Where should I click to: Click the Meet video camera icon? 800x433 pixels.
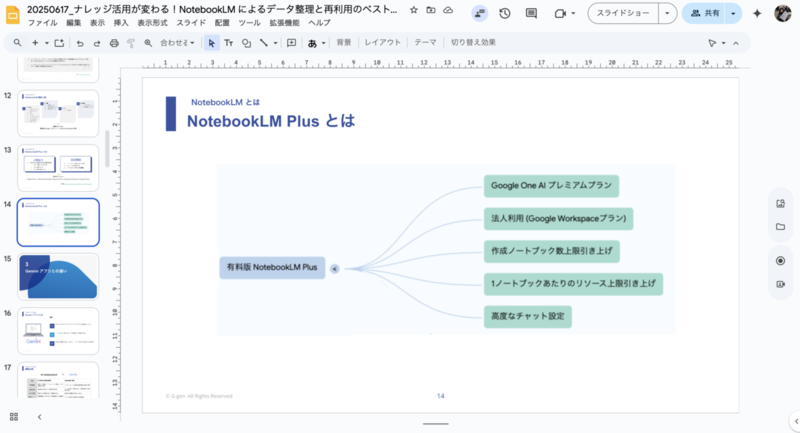point(560,14)
